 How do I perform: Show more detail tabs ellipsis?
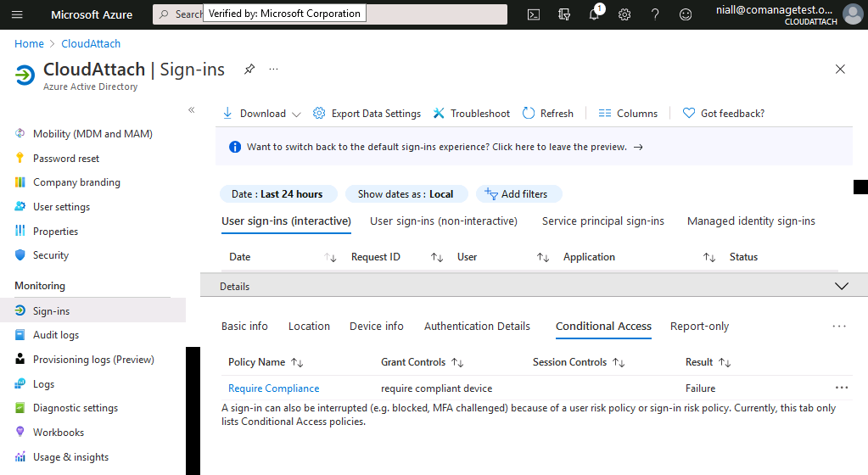pyautogui.click(x=839, y=327)
